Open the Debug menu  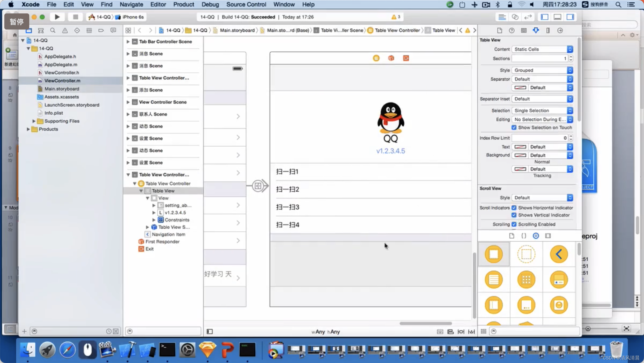[210, 4]
